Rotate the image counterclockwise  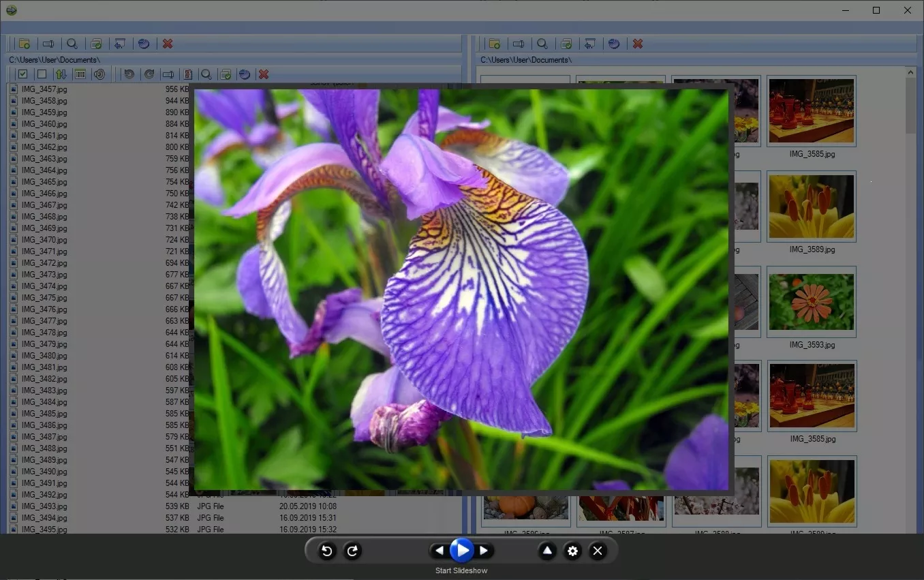(x=326, y=551)
